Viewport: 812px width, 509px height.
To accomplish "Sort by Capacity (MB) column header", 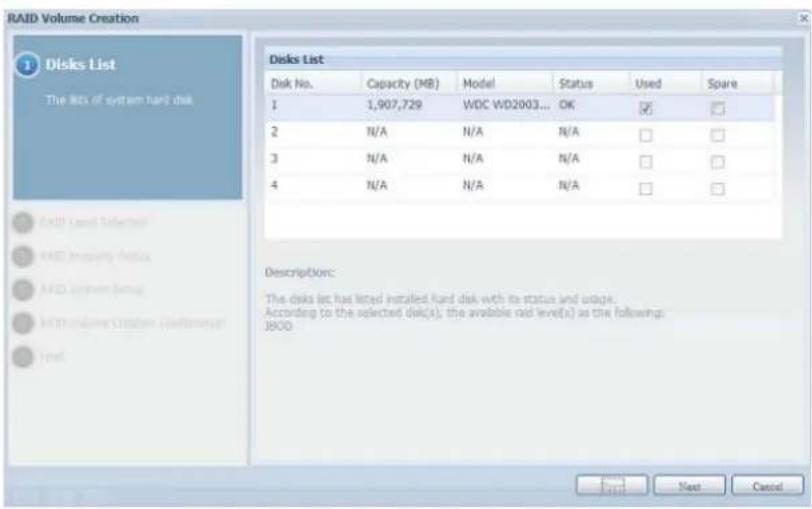I will tap(409, 83).
